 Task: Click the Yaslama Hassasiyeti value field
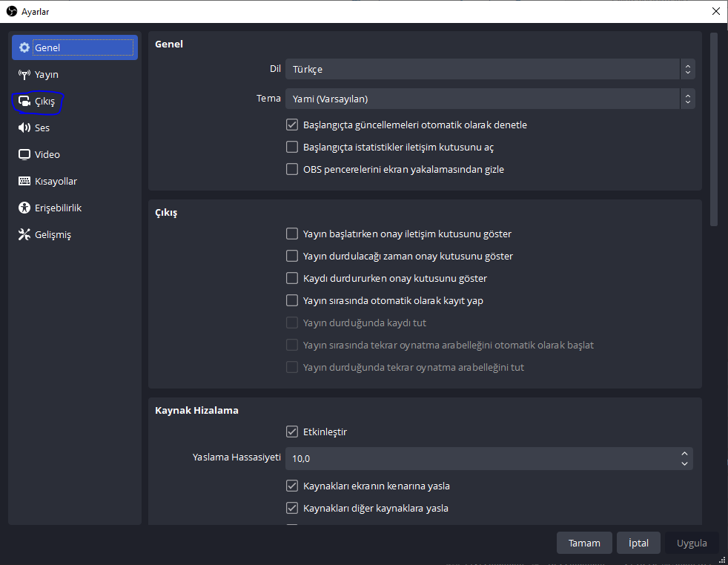point(482,458)
